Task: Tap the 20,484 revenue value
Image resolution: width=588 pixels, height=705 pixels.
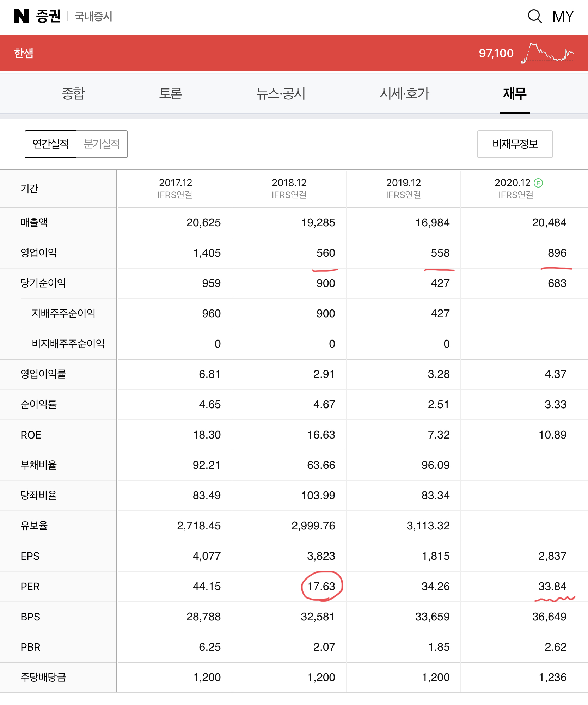Action: pyautogui.click(x=549, y=222)
